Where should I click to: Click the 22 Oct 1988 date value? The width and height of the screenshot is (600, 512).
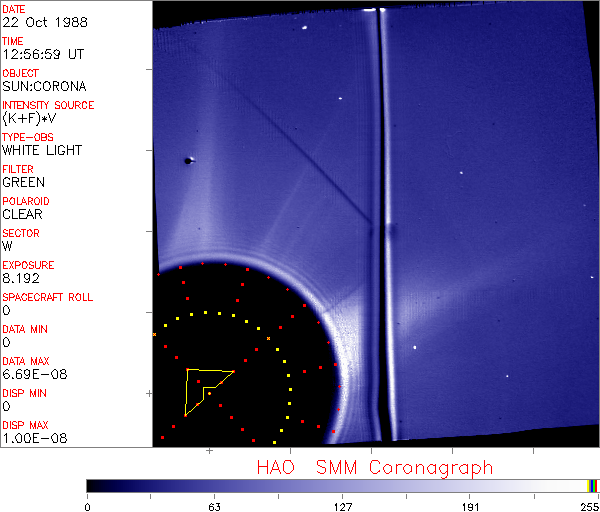pos(45,22)
